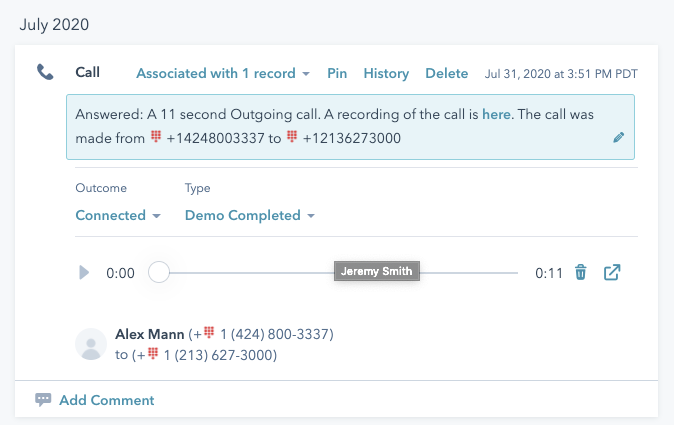Click dial icon beside +12136273000

[292, 137]
